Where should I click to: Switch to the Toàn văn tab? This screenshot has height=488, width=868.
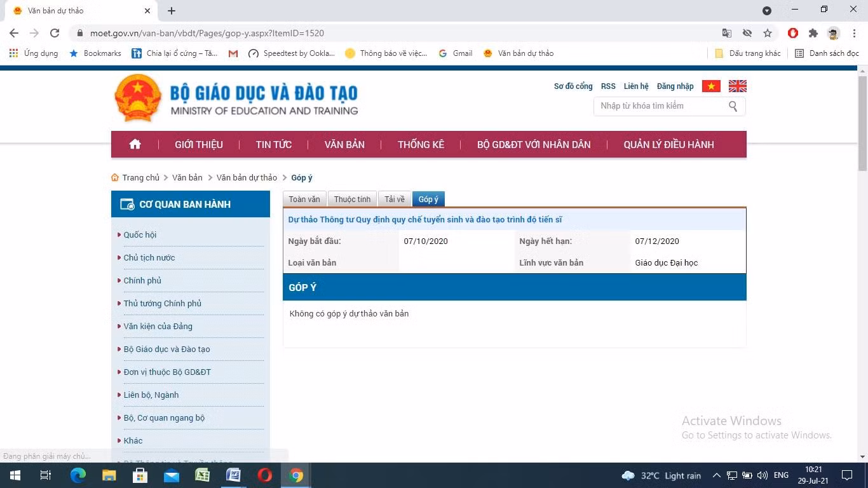304,200
